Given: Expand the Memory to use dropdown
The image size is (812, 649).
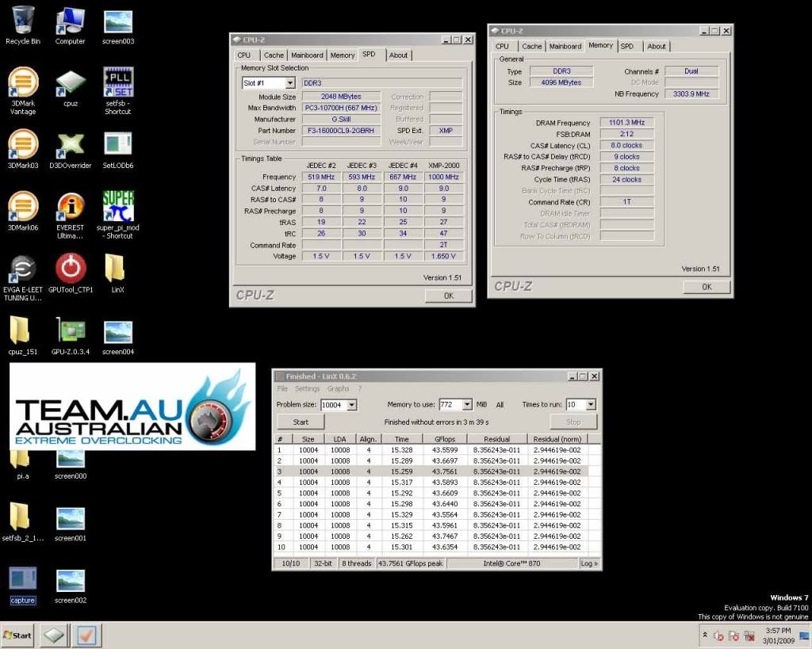Looking at the screenshot, I should pos(466,404).
